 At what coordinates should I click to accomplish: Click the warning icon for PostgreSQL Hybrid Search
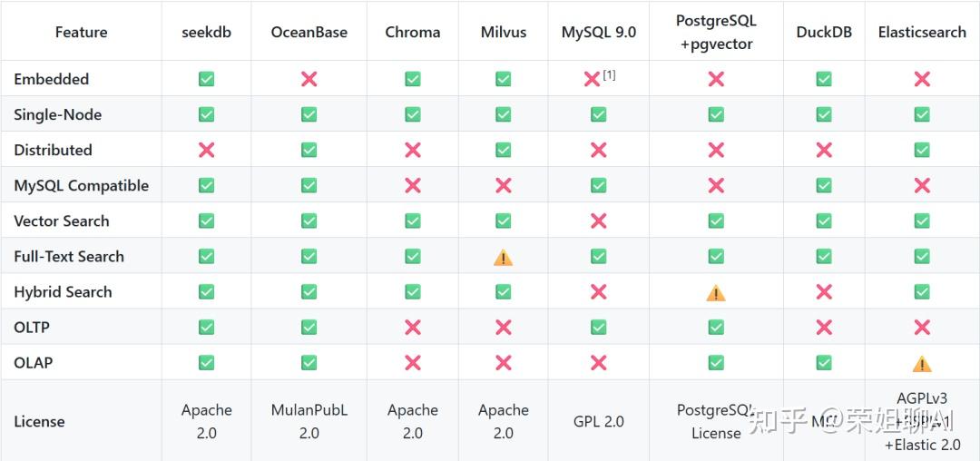click(716, 292)
